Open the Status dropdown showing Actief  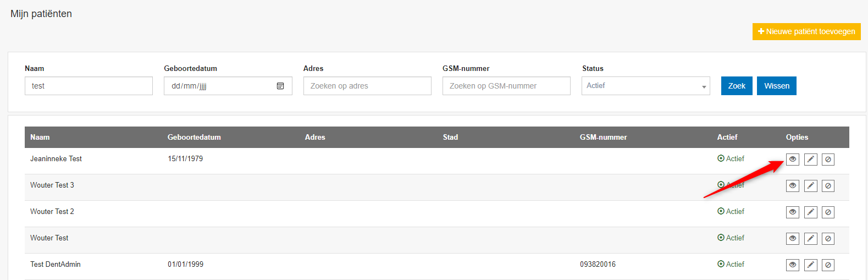pyautogui.click(x=646, y=86)
